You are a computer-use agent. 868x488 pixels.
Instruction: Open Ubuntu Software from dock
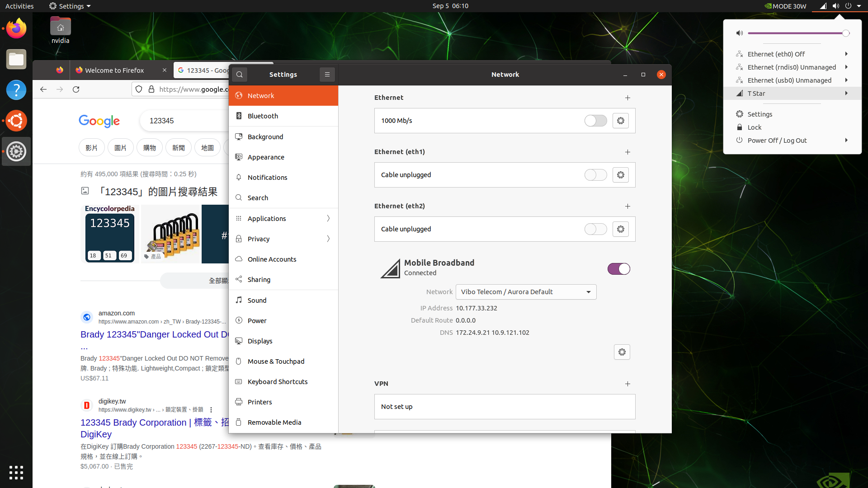[16, 121]
